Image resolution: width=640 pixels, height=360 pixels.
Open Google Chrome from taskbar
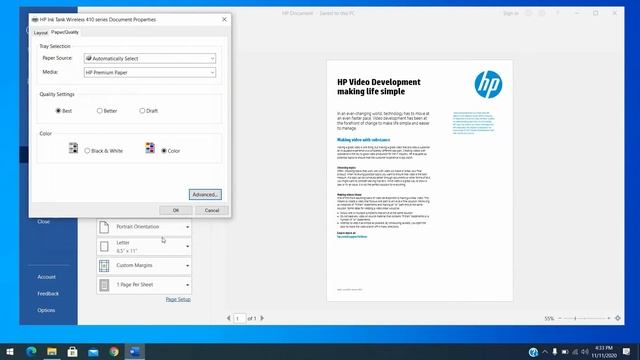point(114,351)
